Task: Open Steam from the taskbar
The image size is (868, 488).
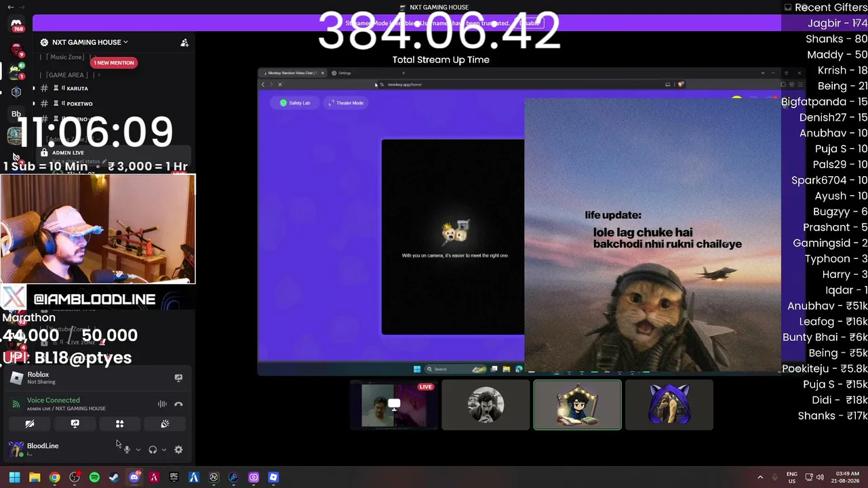Action: pos(114,477)
